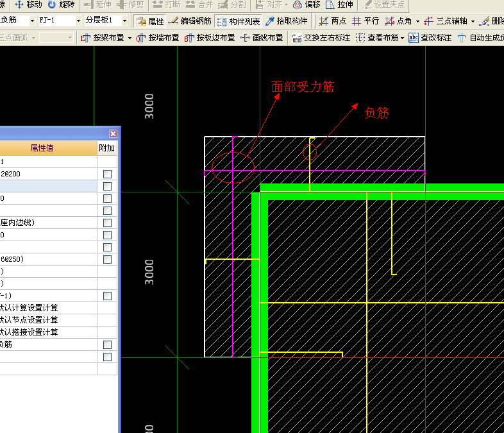Image resolution: width=504 pixels, height=433 pixels.
Task: Select the 偏移 (Offset) tool
Action: coord(307,4)
